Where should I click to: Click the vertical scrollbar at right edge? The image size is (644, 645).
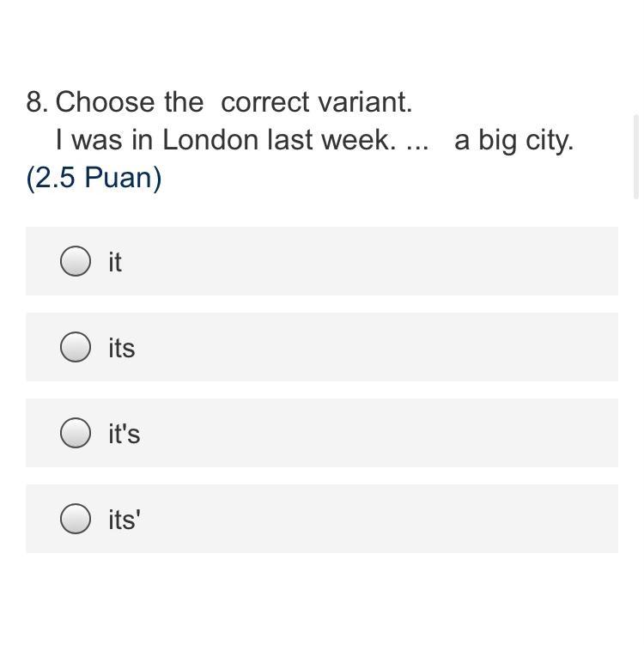636,157
